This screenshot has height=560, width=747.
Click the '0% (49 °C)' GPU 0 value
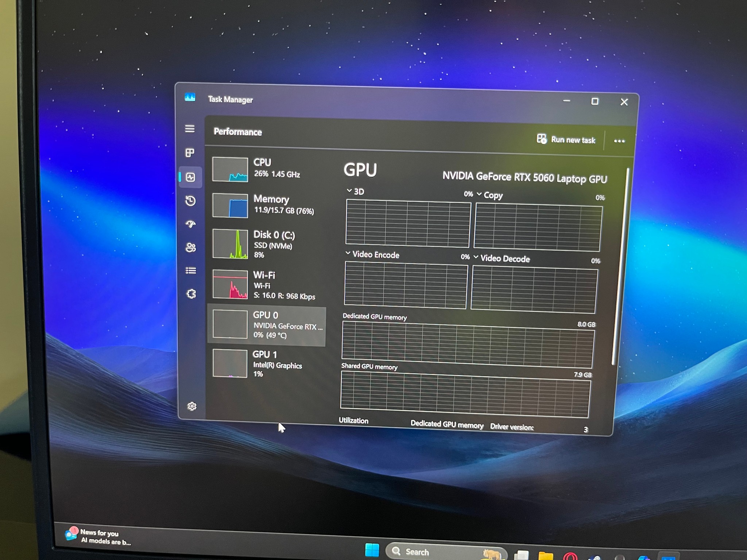(270, 335)
